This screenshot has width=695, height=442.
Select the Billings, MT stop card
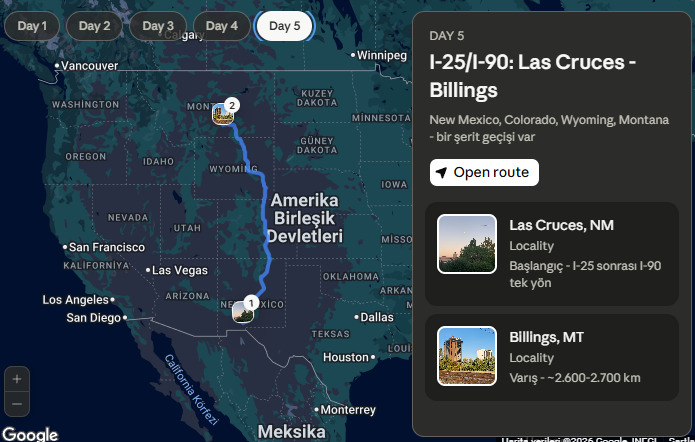click(552, 357)
